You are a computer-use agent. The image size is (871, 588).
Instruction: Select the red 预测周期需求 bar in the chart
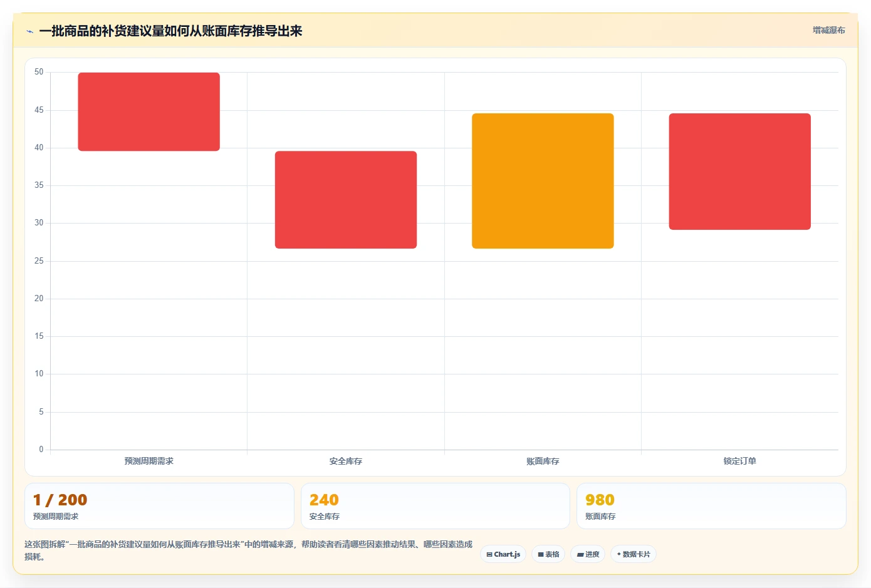pyautogui.click(x=149, y=112)
